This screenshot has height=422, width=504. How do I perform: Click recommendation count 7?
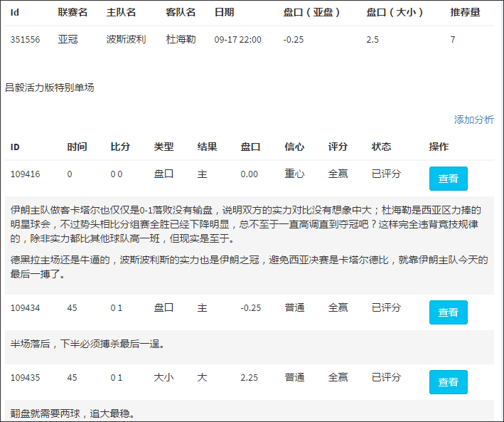[x=453, y=40]
